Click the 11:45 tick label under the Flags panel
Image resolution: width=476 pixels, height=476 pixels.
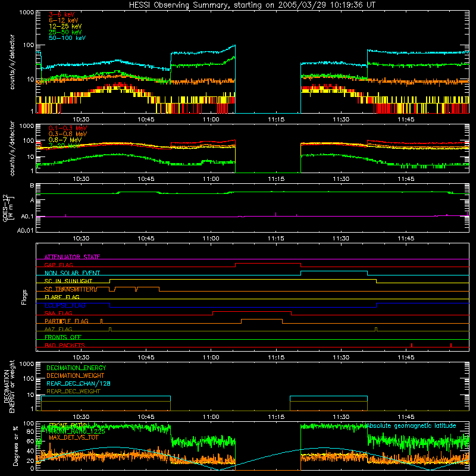click(406, 358)
